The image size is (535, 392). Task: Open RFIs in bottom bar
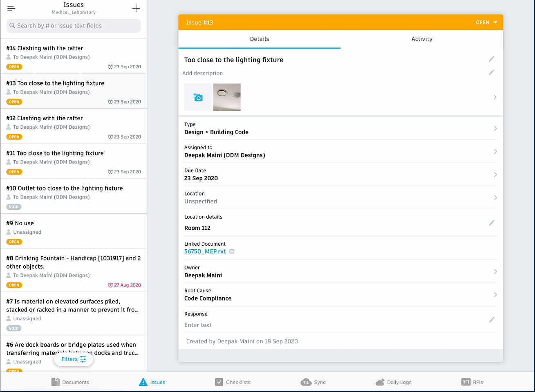click(x=472, y=382)
